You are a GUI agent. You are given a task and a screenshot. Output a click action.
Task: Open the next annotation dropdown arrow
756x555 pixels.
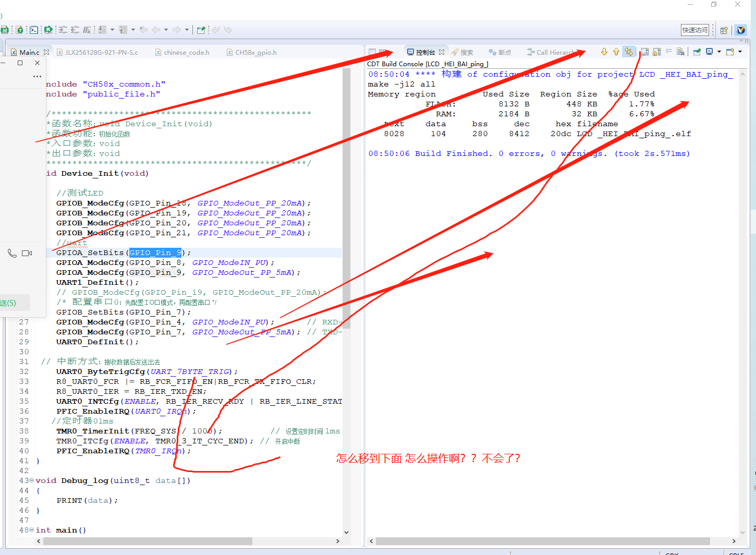112,30
